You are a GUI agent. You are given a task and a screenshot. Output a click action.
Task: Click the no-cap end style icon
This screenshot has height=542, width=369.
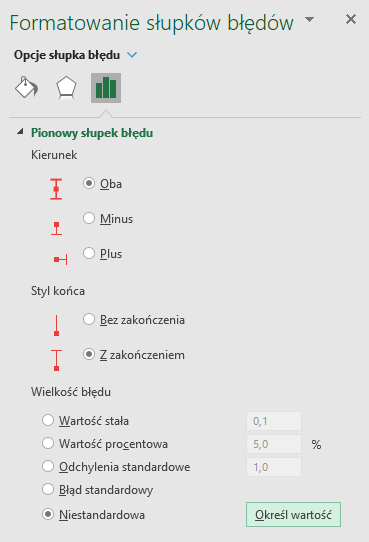point(56,325)
